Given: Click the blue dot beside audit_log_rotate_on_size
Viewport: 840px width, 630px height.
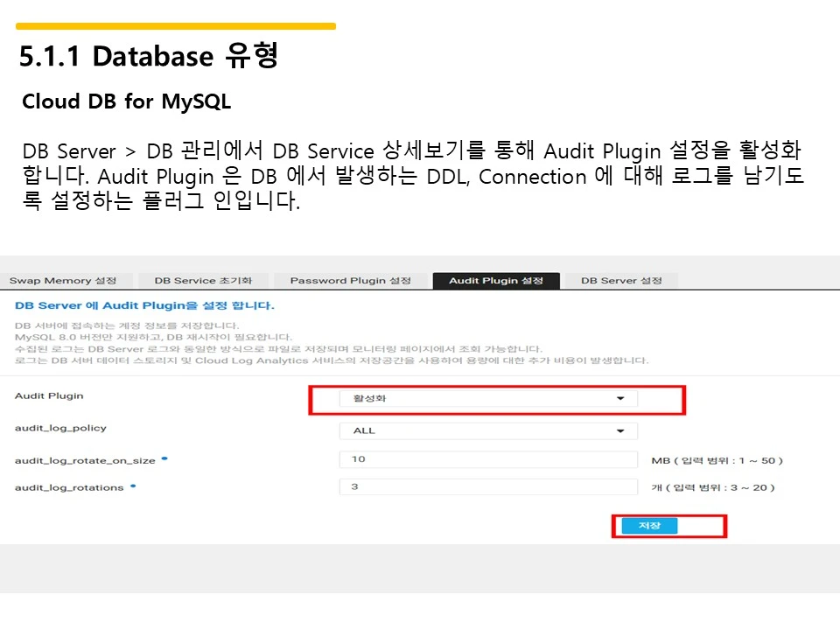Looking at the screenshot, I should click(164, 458).
